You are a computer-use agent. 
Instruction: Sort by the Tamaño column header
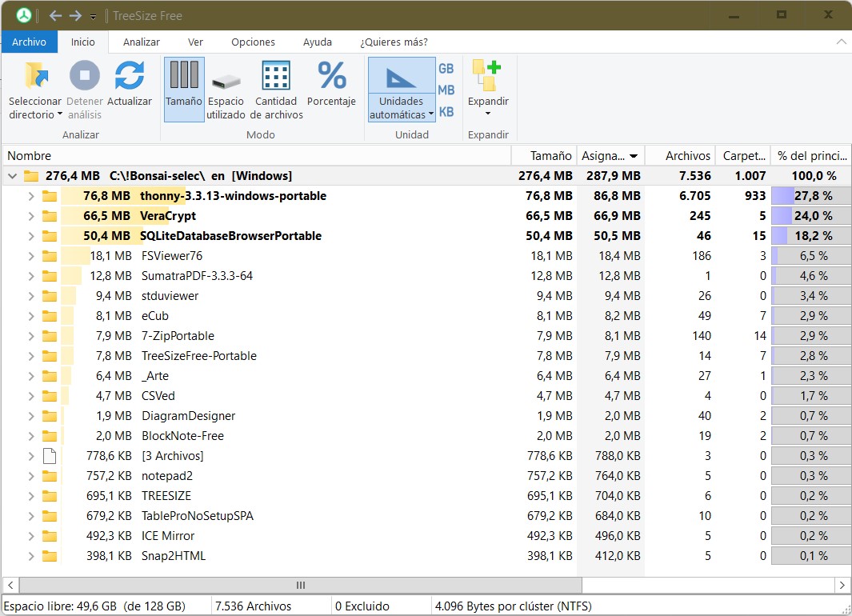coord(550,156)
